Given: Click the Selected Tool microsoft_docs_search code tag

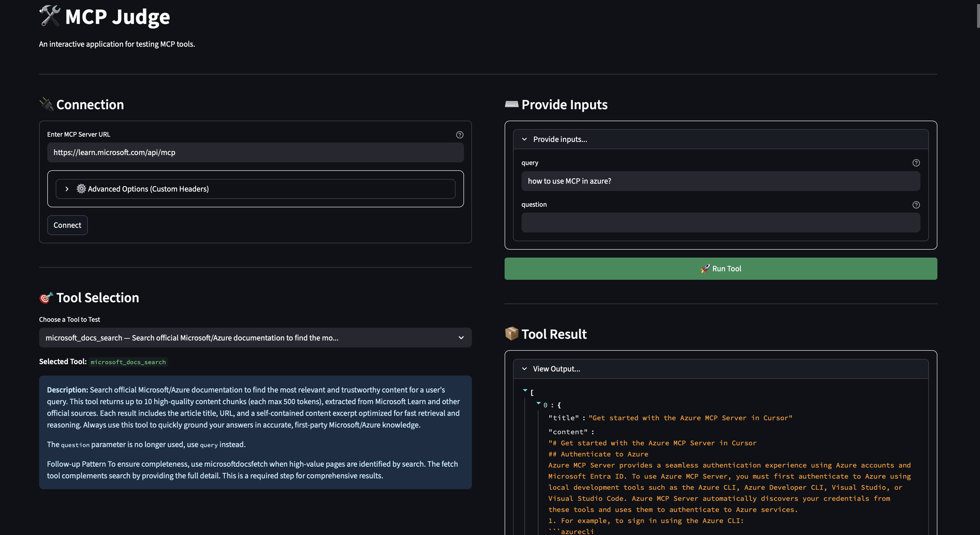Looking at the screenshot, I should pyautogui.click(x=128, y=362).
